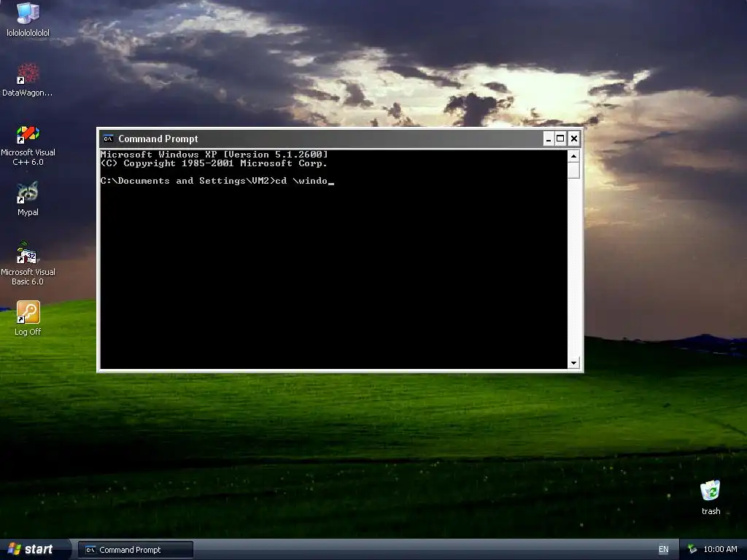Select the lolololololol computer icon

pos(28,20)
